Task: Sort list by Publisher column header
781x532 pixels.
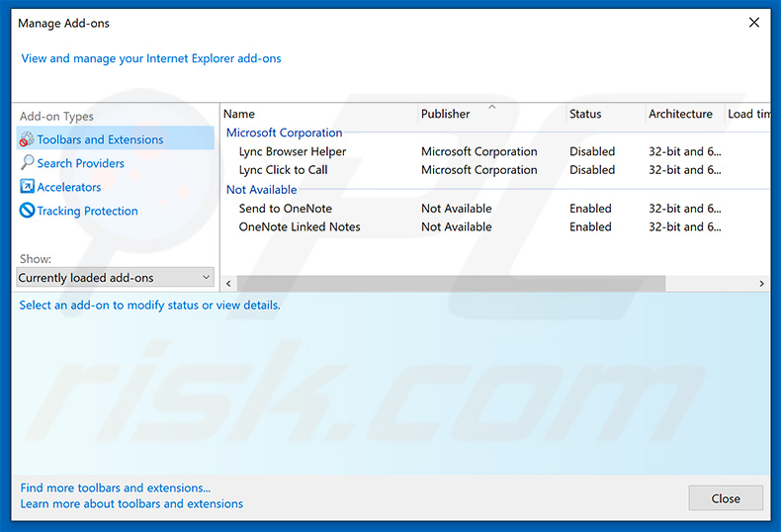Action: pos(445,114)
